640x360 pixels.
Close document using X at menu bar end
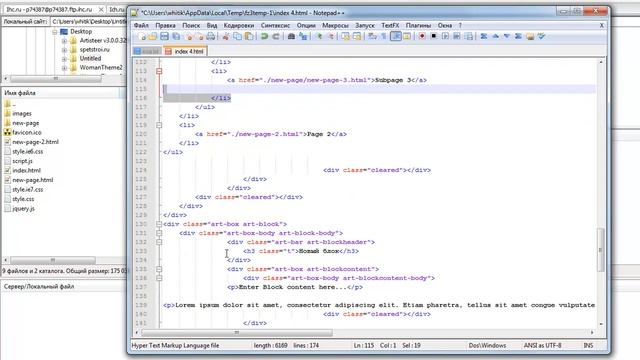pos(602,25)
